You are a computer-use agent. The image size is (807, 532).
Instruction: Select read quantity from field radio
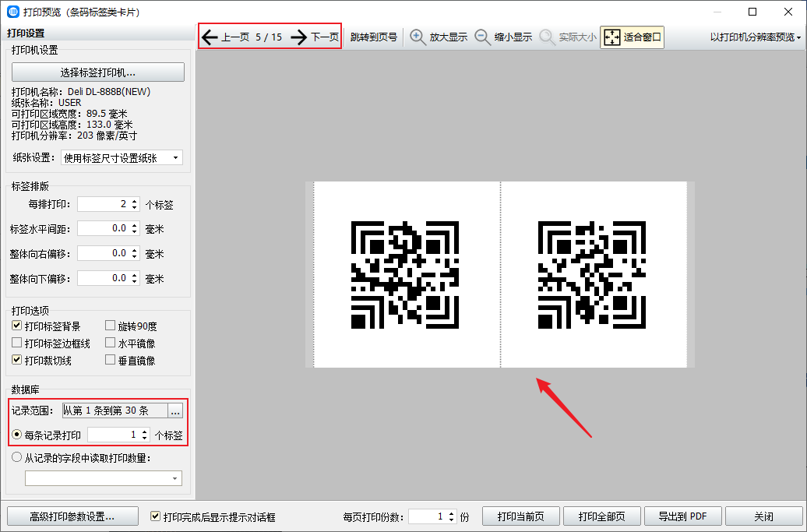coord(17,457)
